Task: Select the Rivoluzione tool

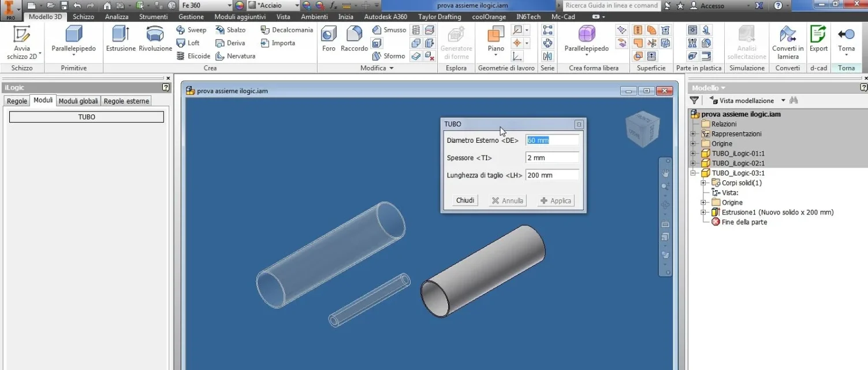Action: pos(155,39)
